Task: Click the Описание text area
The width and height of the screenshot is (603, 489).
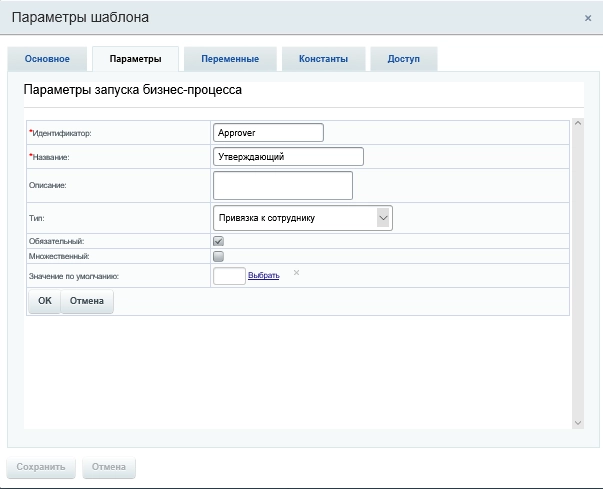Action: pos(283,185)
